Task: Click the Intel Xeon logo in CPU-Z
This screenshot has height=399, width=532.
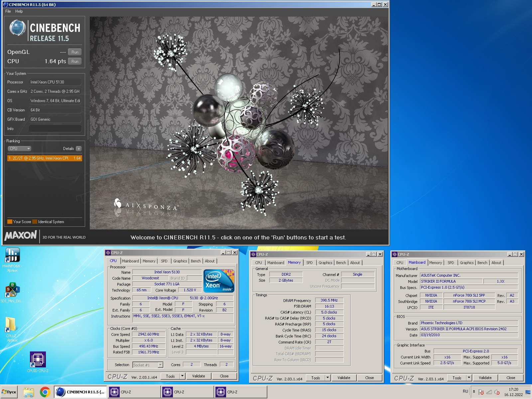Action: pyautogui.click(x=219, y=281)
